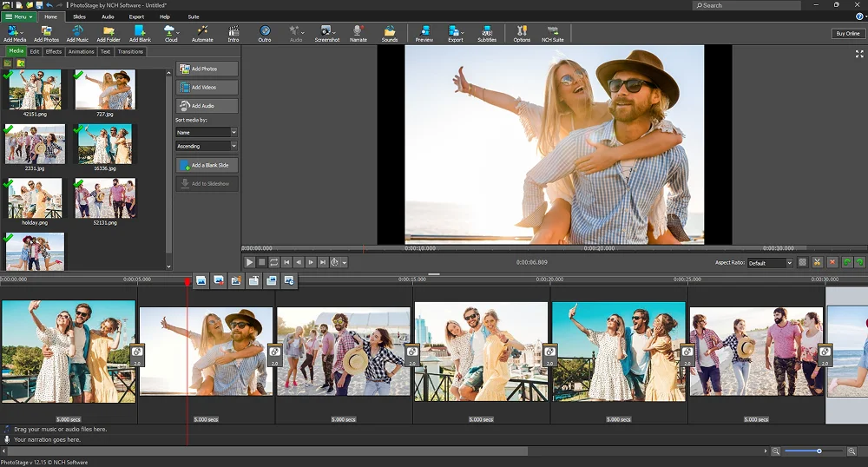The image size is (868, 467).
Task: Step back one frame
Action: (x=299, y=262)
